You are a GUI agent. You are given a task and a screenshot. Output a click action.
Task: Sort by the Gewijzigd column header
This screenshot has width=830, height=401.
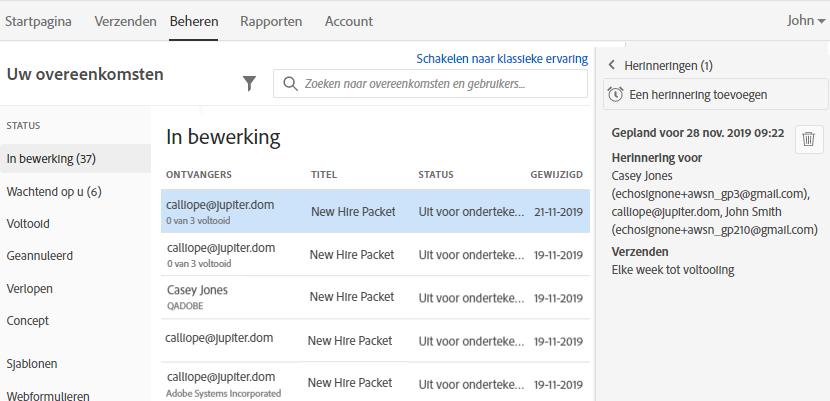pos(556,175)
